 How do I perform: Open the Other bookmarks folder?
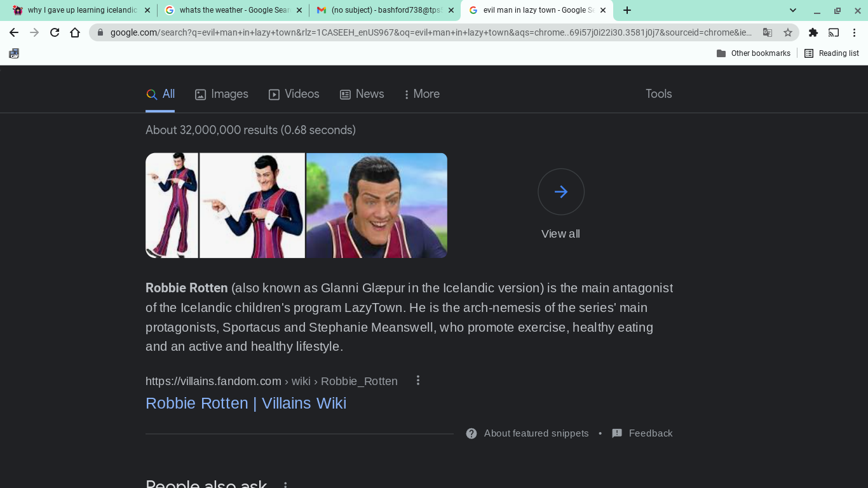click(754, 53)
